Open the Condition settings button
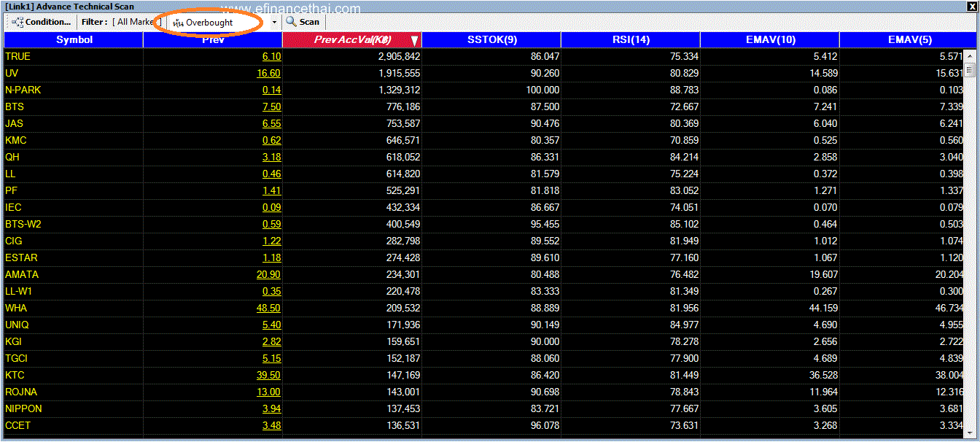The height and width of the screenshot is (442, 980). (42, 22)
